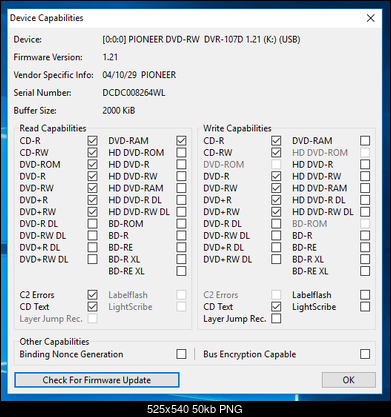The height and width of the screenshot is (417, 391).
Task: Click Check For Firmware Update button
Action: (97, 380)
